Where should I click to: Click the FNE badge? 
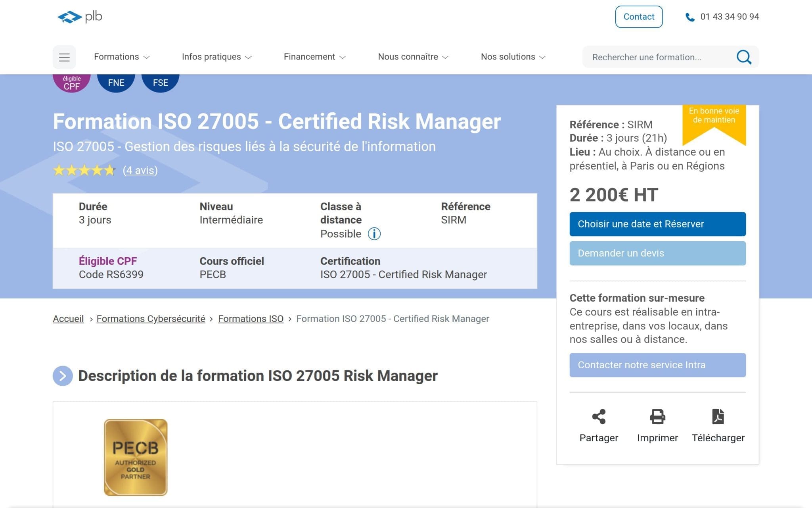(x=116, y=83)
